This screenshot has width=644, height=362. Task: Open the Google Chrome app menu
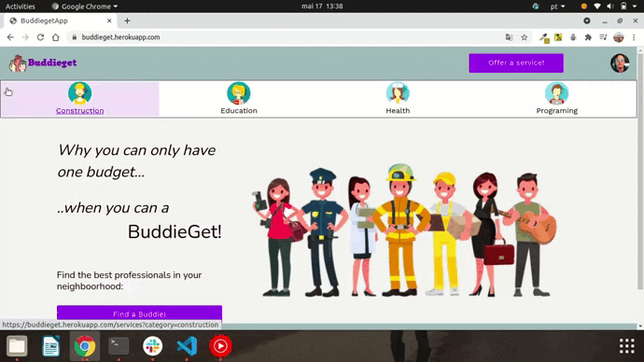85,7
